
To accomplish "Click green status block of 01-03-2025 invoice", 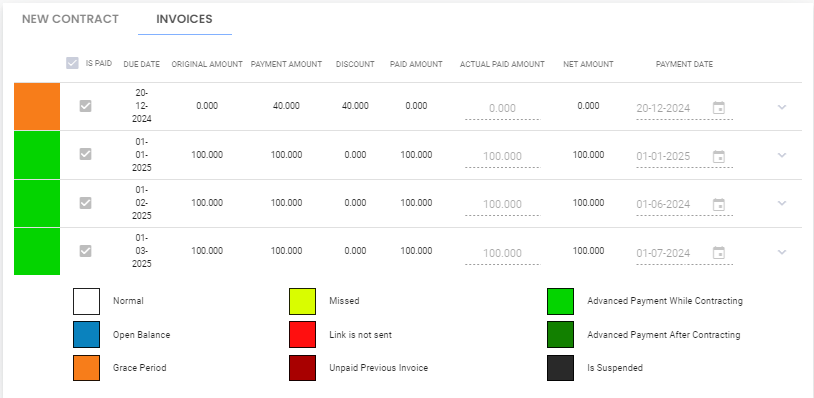I will pos(37,252).
